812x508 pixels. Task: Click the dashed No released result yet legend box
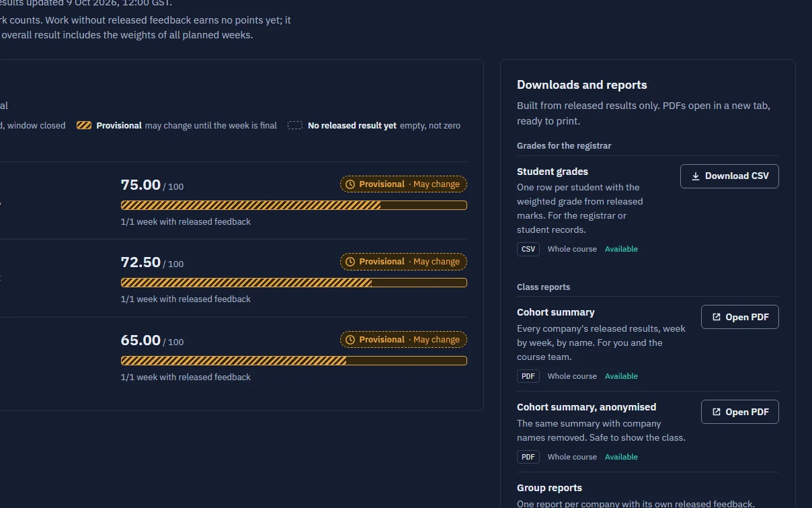coord(295,125)
